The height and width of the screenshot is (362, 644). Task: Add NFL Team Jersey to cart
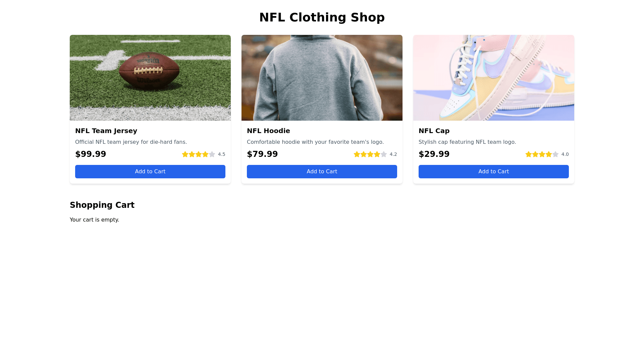tap(150, 172)
